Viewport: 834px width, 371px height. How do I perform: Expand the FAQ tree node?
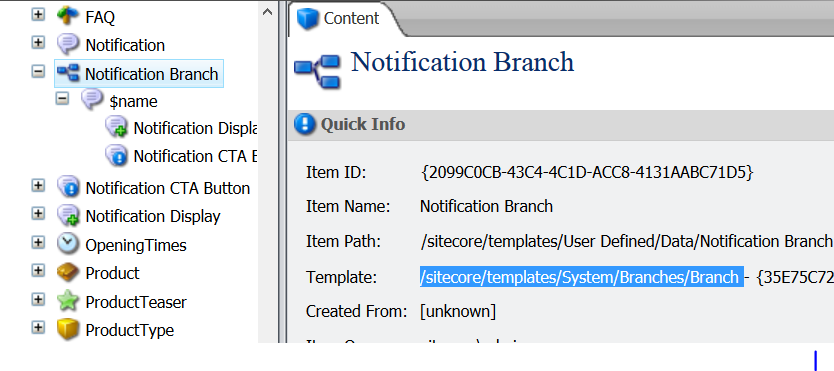38,14
